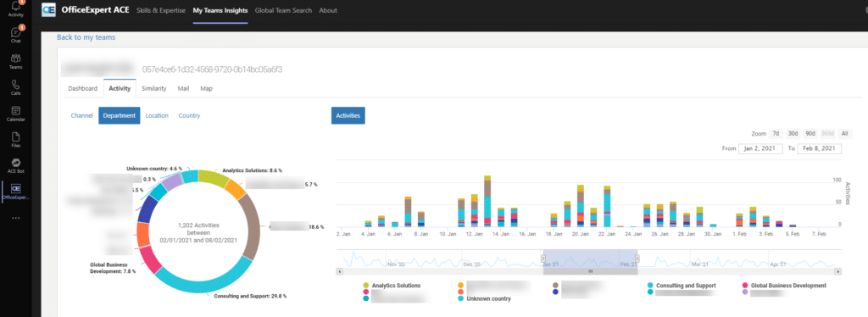Set zoom range to All
Screen dimensions: 868x317
(844, 134)
